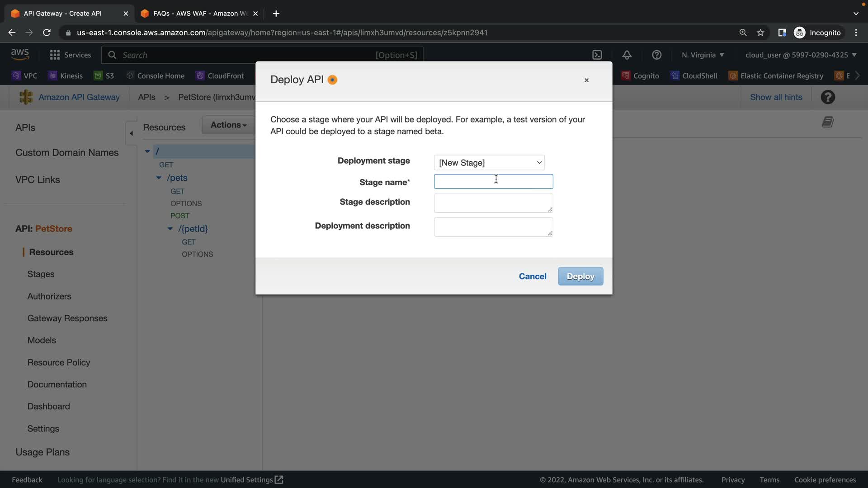Open the CloudShell terminal icon
The width and height of the screenshot is (868, 488).
coord(597,55)
